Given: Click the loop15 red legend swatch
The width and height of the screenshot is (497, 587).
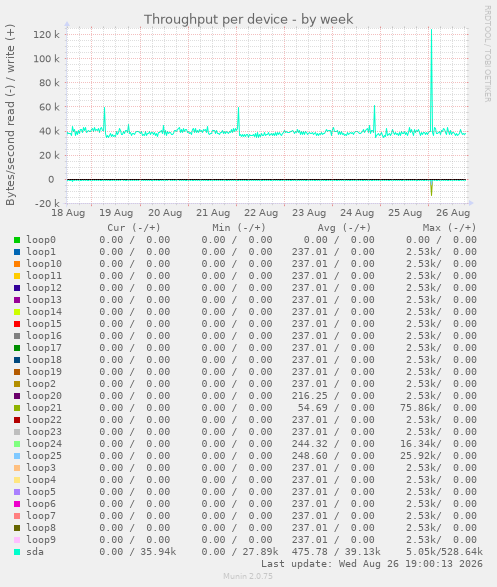Looking at the screenshot, I should 17,324.
